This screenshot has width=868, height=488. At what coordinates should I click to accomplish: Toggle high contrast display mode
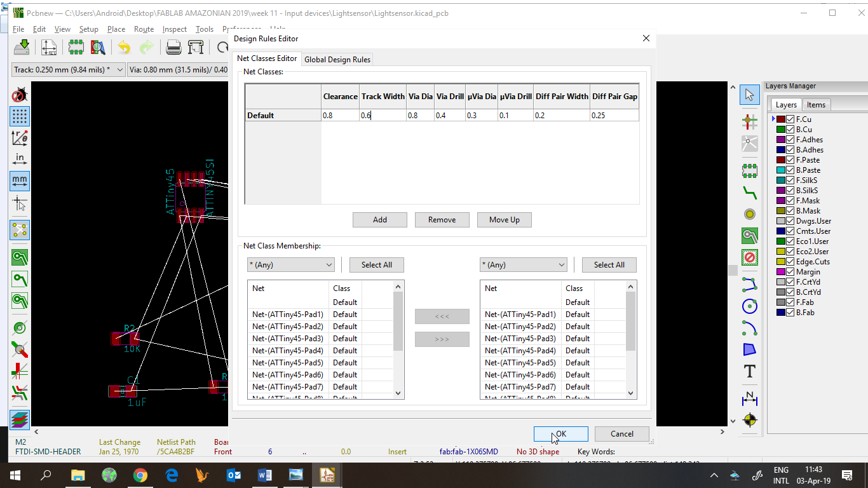20,393
